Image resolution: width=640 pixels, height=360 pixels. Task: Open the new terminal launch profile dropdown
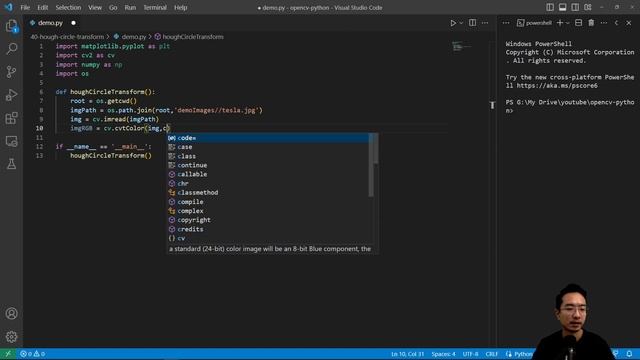[x=568, y=23]
